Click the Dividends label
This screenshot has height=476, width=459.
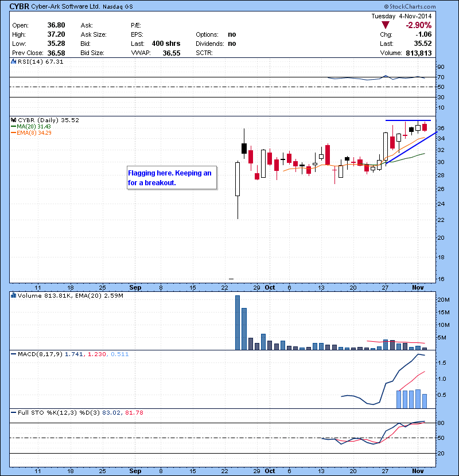(209, 44)
